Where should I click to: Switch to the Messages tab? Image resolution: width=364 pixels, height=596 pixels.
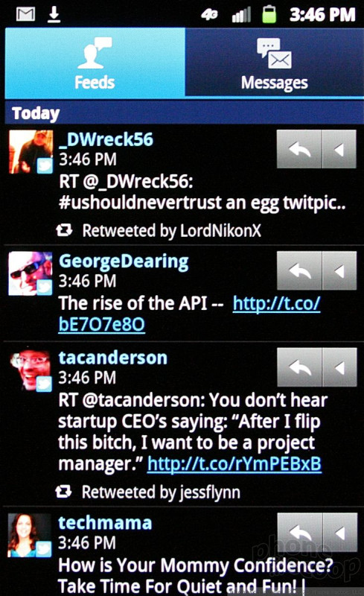275,63
